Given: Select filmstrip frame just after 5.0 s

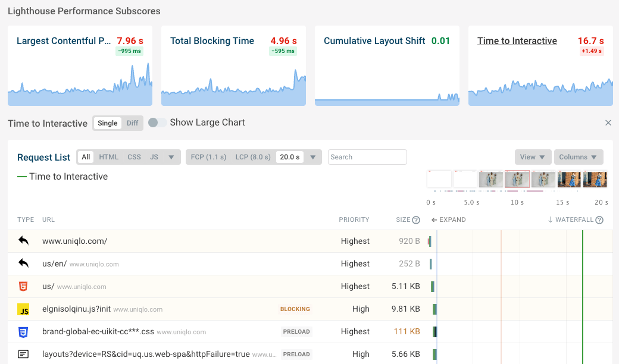Looking at the screenshot, I should (491, 179).
